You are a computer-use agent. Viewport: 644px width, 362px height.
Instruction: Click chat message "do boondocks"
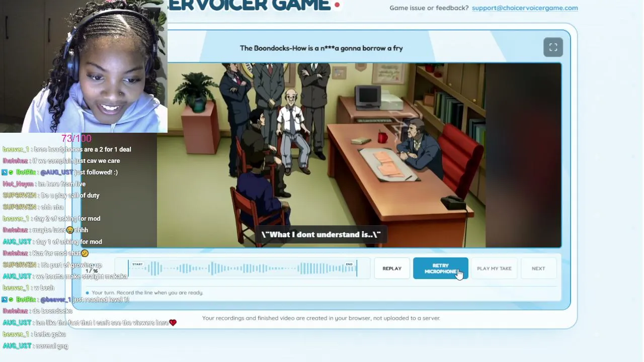point(52,311)
